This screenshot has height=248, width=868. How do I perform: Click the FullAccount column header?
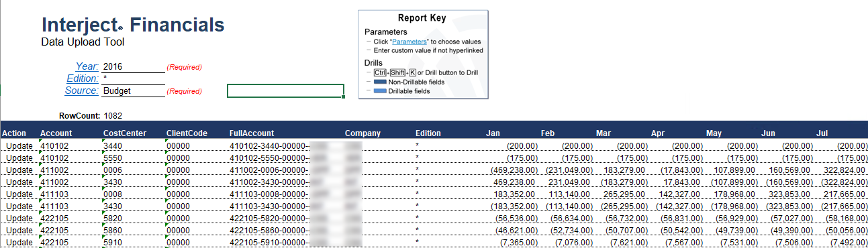[251, 133]
